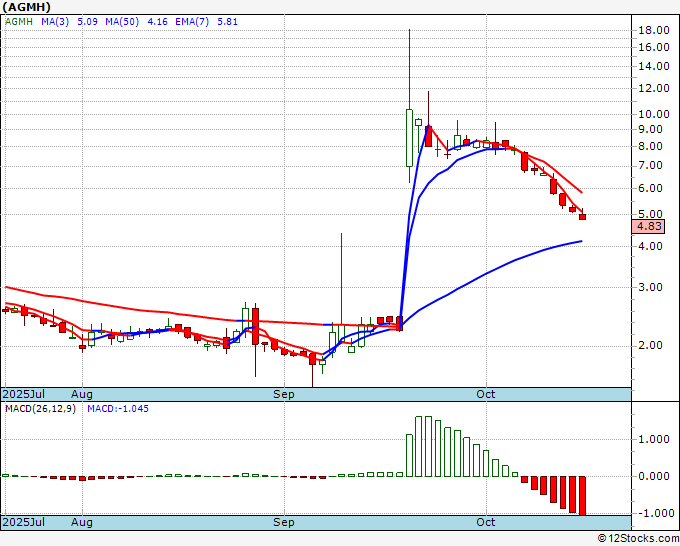Click the MACD(26,12,9) indicator label
The image size is (680, 546).
tap(40, 409)
